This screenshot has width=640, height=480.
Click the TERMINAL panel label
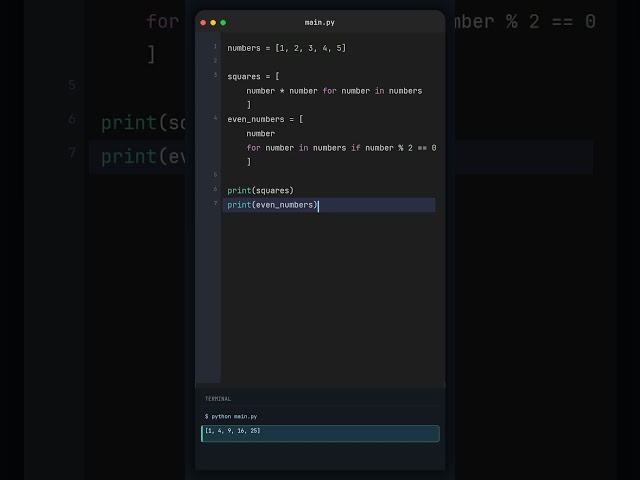click(218, 399)
